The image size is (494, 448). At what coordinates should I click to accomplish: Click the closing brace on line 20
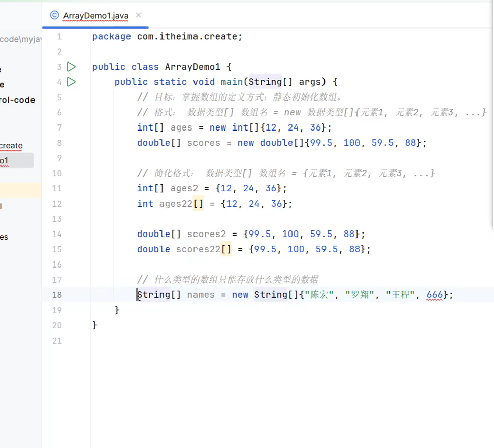pos(94,325)
